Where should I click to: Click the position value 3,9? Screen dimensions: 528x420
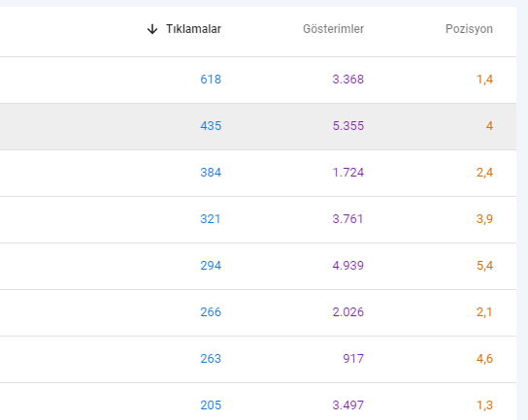pos(484,219)
